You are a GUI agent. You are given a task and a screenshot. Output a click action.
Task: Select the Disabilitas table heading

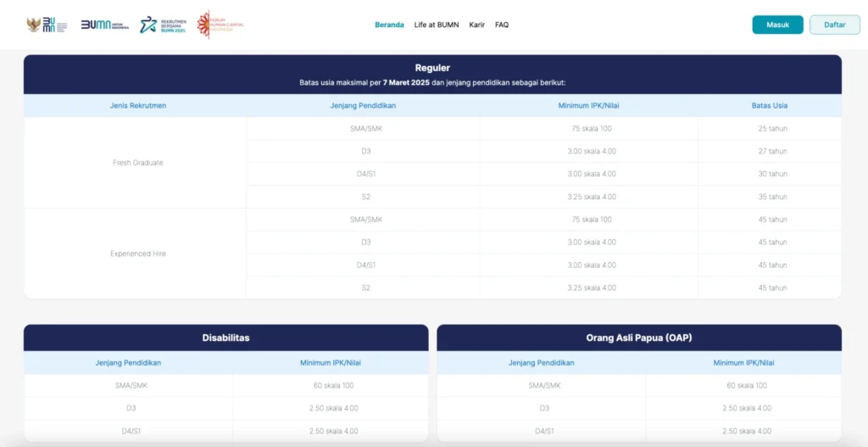(x=225, y=338)
